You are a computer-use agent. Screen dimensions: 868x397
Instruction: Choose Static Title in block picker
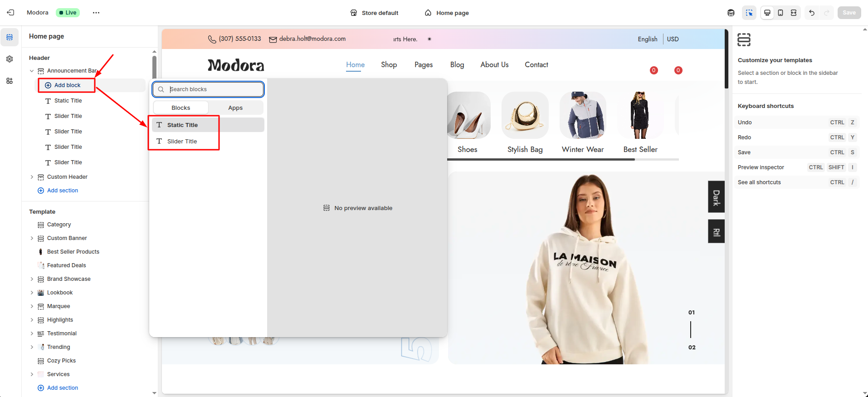tap(208, 125)
